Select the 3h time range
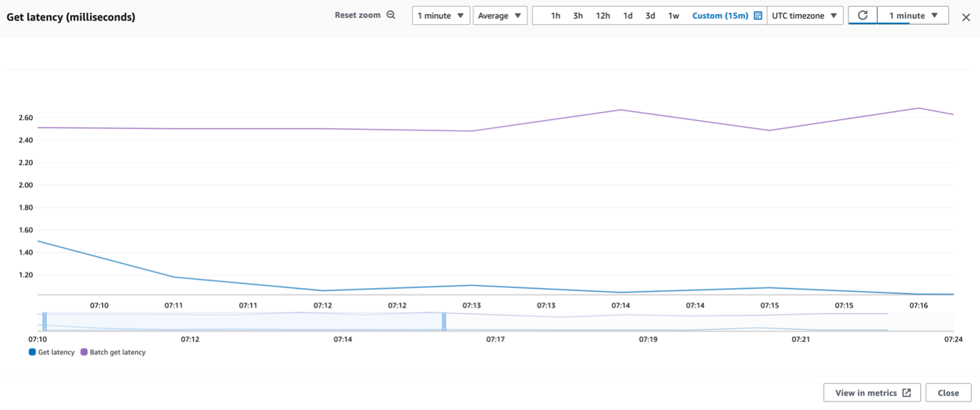This screenshot has height=410, width=980. click(x=578, y=15)
